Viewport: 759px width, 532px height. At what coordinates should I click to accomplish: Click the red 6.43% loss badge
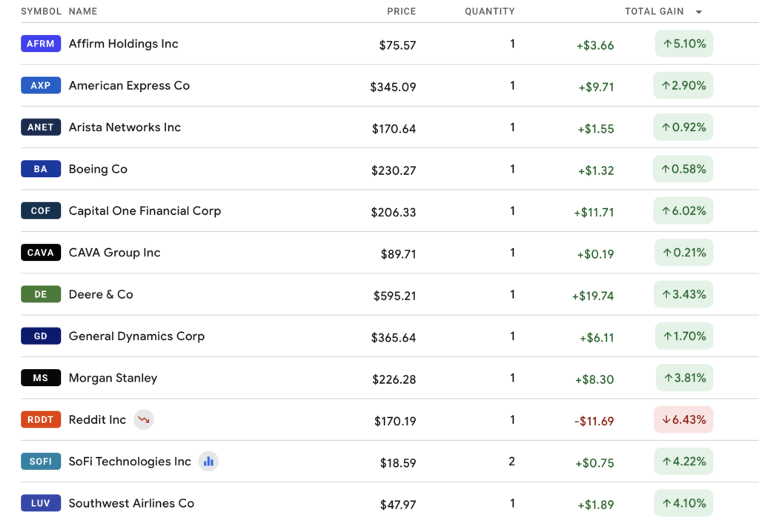pos(683,419)
